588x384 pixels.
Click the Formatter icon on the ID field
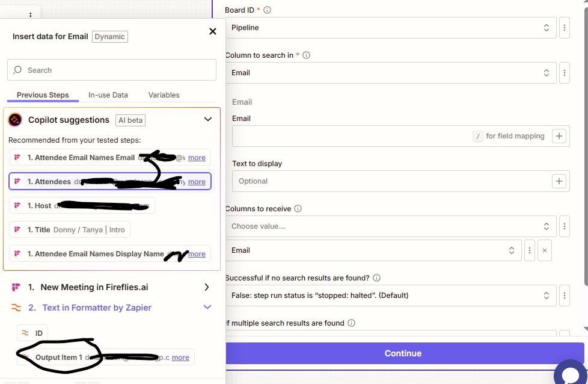tap(25, 333)
